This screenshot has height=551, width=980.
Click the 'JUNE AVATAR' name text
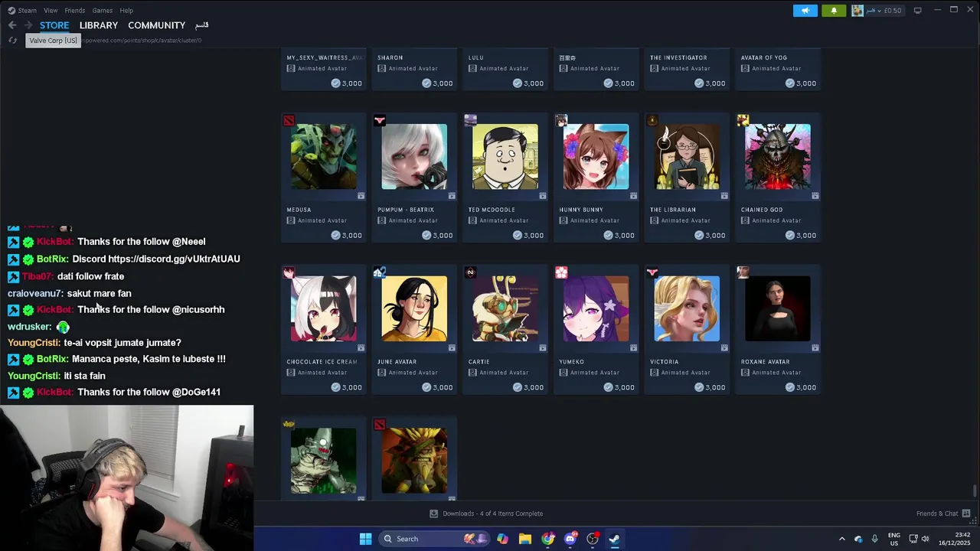(397, 362)
